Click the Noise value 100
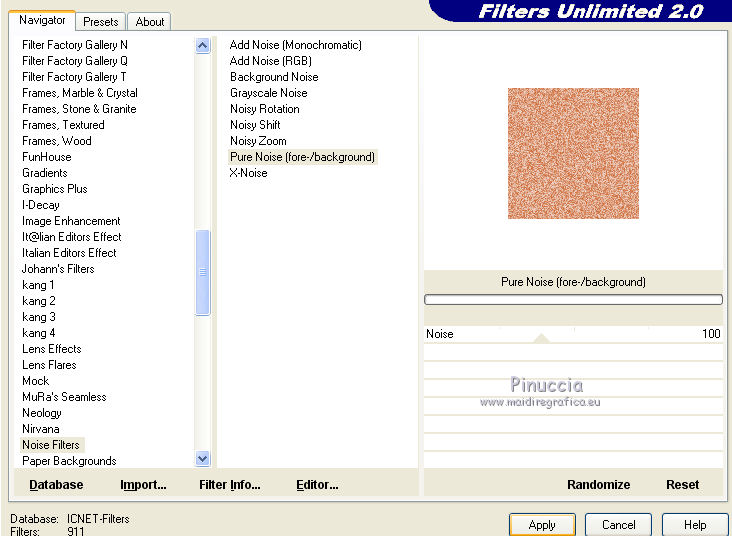 pyautogui.click(x=711, y=334)
